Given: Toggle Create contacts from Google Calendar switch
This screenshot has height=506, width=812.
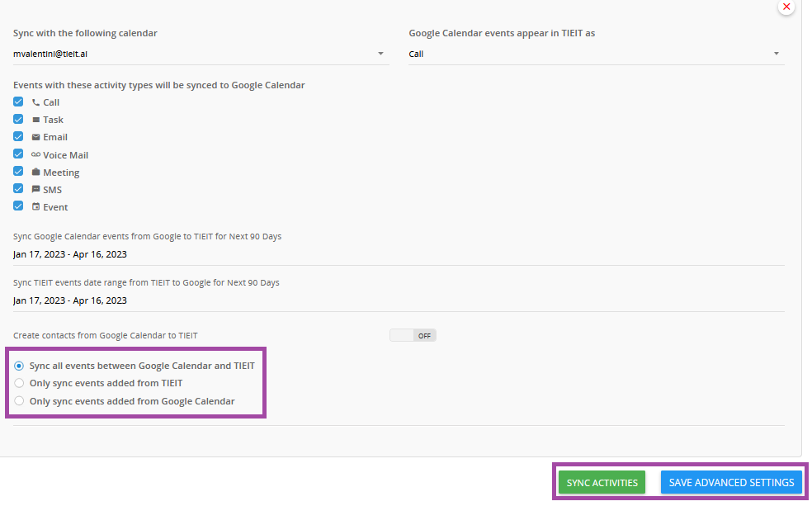Looking at the screenshot, I should pyautogui.click(x=413, y=336).
